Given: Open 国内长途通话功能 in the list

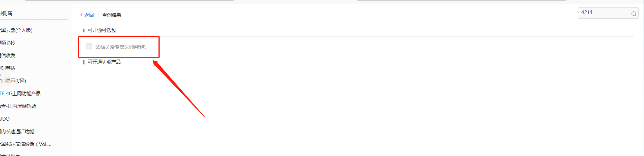Looking at the screenshot, I should (x=17, y=131).
